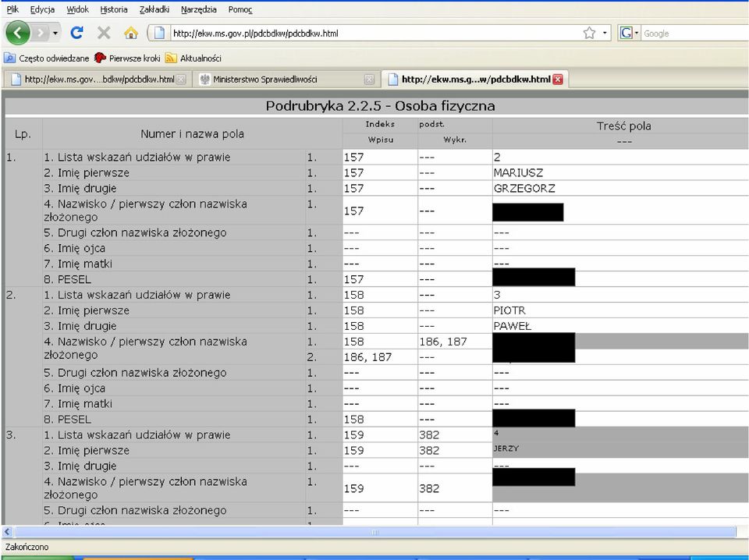
Task: Open the Plik menu
Action: (x=12, y=9)
